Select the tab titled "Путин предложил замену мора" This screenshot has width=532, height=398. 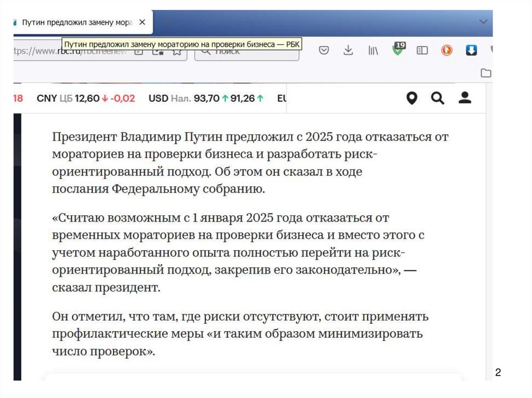click(83, 22)
